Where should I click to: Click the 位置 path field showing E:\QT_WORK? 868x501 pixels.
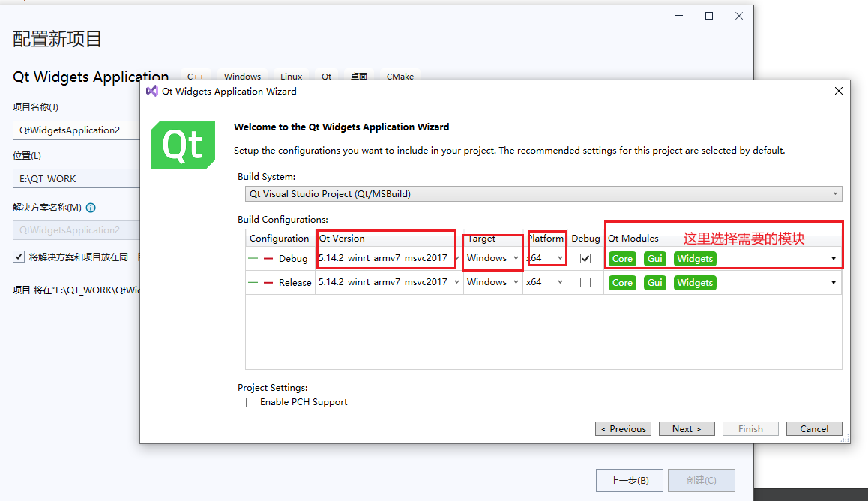coord(76,178)
